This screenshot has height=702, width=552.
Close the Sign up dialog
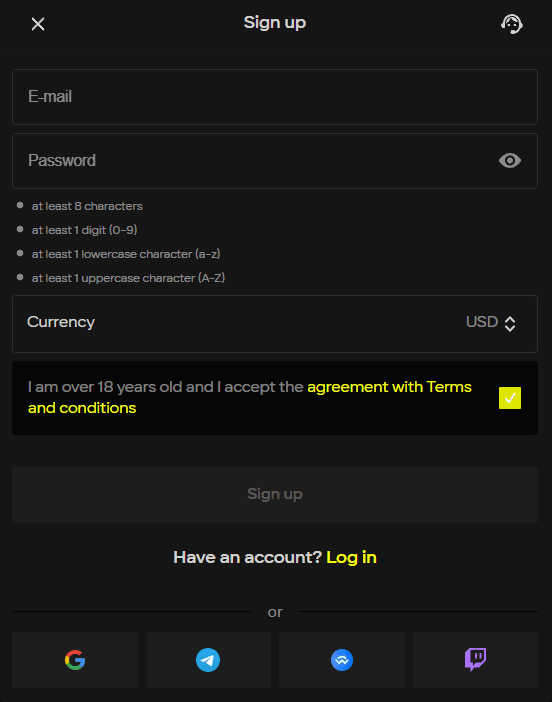pos(38,24)
